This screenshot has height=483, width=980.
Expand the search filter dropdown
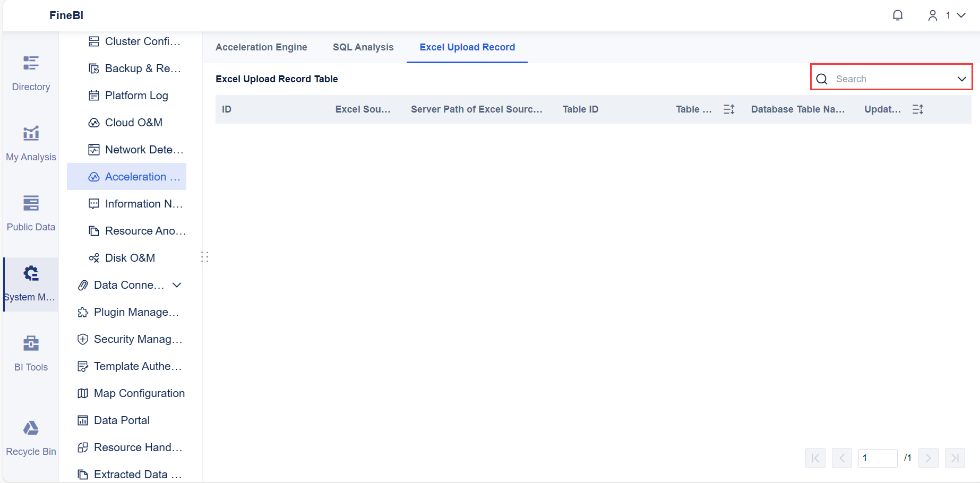point(961,79)
